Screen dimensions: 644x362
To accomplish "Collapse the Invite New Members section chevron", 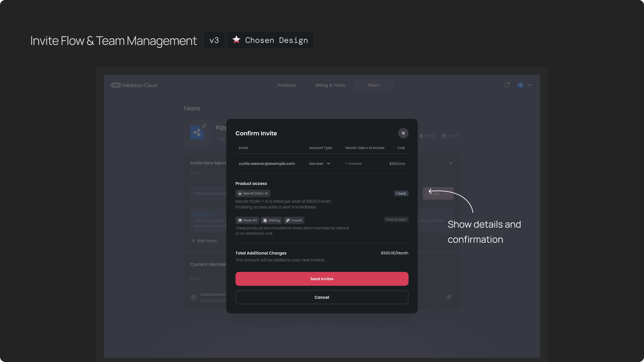I will pos(451,163).
